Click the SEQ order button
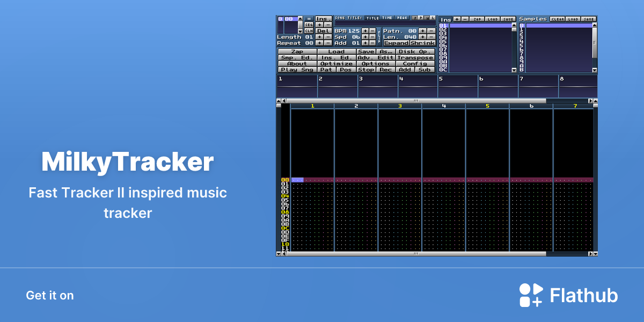Image resolution: width=644 pixels, height=322 pixels. pyautogui.click(x=309, y=25)
